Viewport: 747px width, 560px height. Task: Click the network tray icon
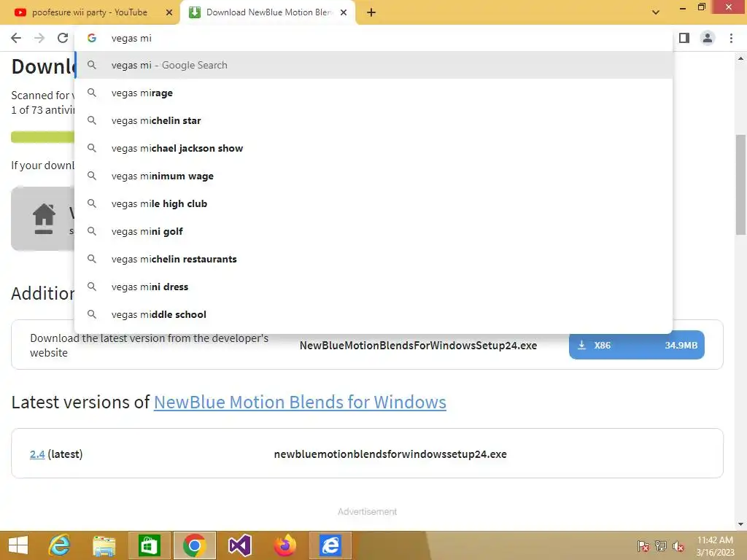click(661, 546)
